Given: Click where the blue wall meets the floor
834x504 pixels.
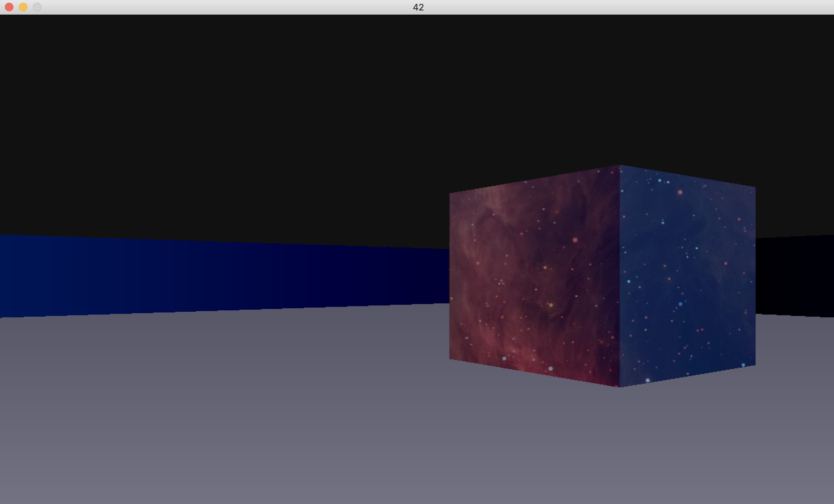Looking at the screenshot, I should click(x=210, y=312).
